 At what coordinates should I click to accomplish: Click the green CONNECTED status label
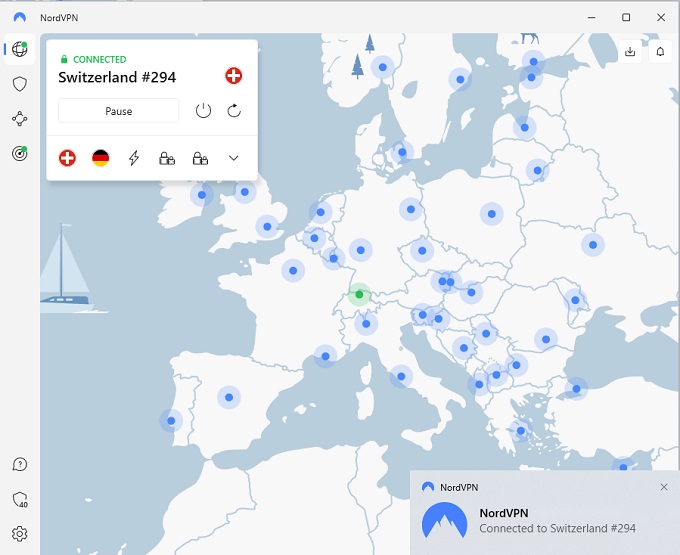[99, 59]
